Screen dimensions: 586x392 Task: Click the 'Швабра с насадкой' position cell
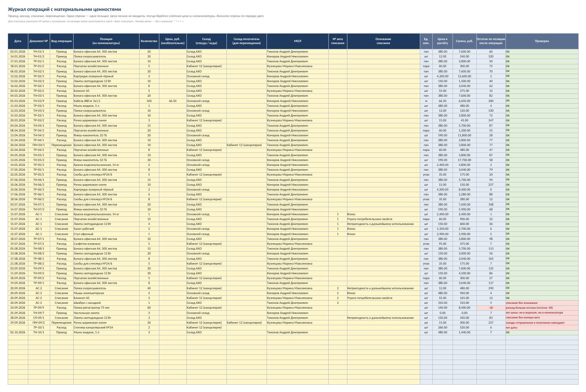106,303
